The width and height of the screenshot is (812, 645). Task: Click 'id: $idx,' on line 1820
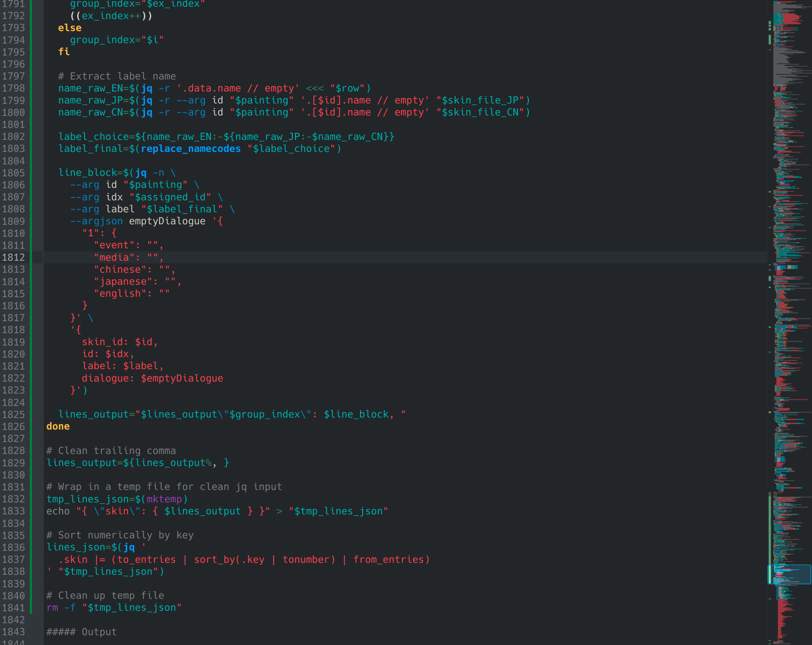click(108, 354)
